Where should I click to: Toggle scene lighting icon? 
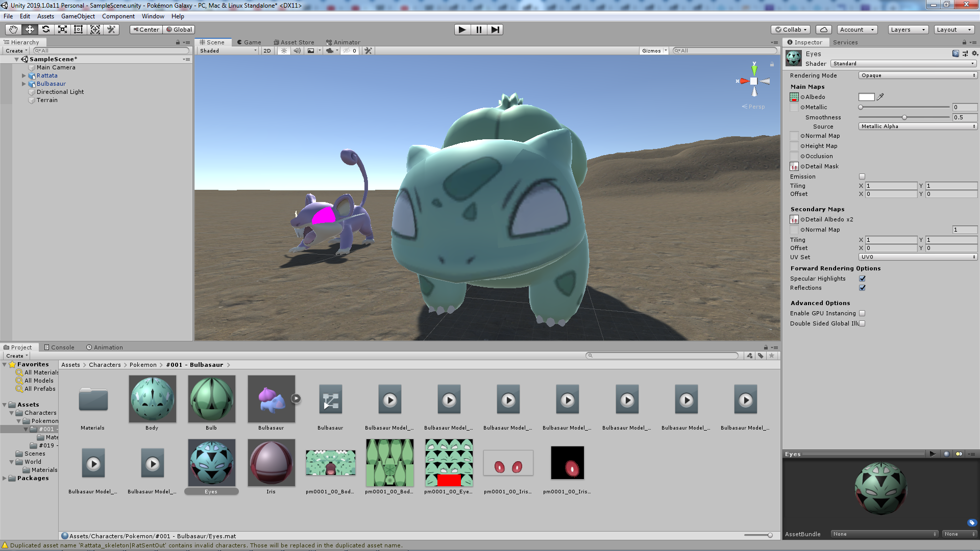[x=284, y=51]
